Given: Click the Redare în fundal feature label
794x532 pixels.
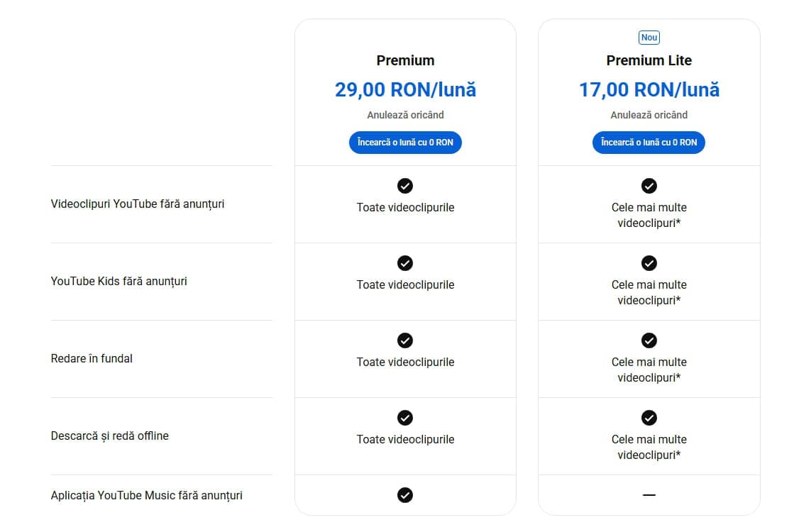Looking at the screenshot, I should 92,358.
